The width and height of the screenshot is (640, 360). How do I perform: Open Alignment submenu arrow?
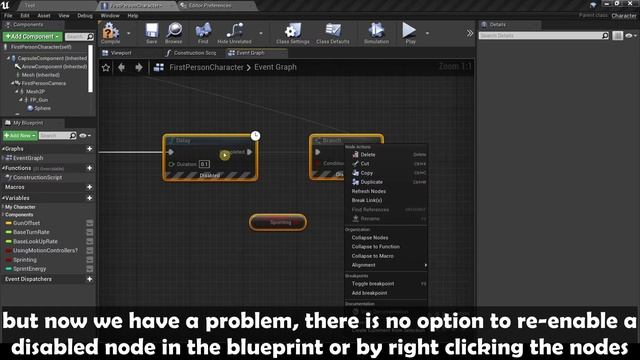[426, 265]
